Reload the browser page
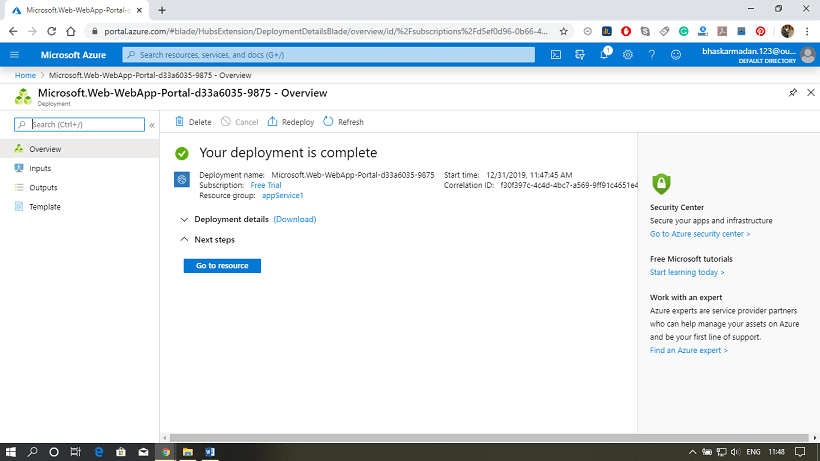Screen dimensions: 820x461 tap(51, 31)
